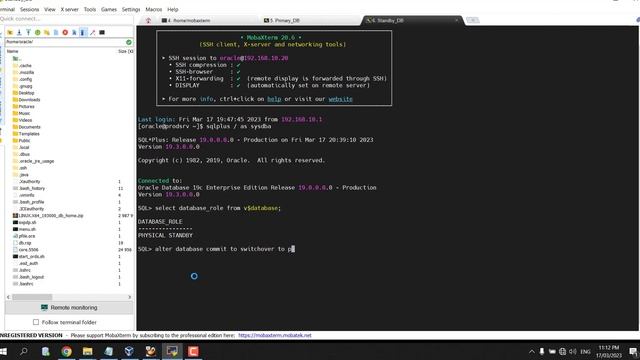
Task: Select the menu.sh file
Action: (27, 229)
